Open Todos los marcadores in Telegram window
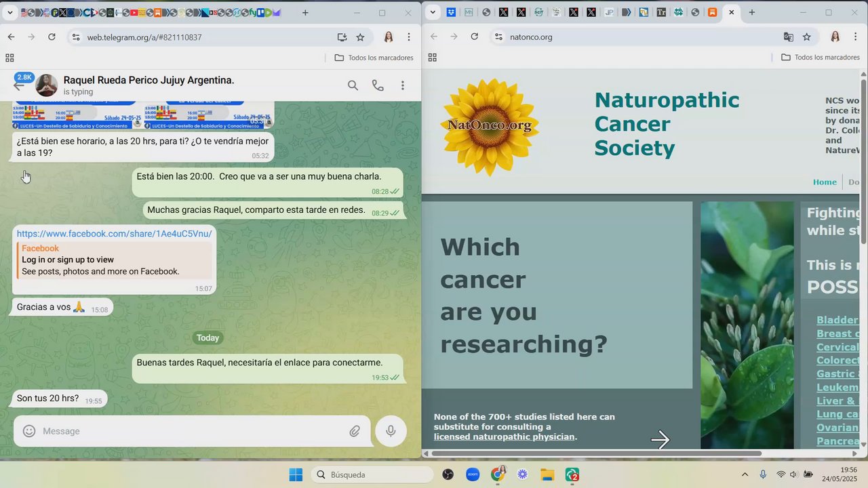The image size is (868, 488). pos(374,58)
